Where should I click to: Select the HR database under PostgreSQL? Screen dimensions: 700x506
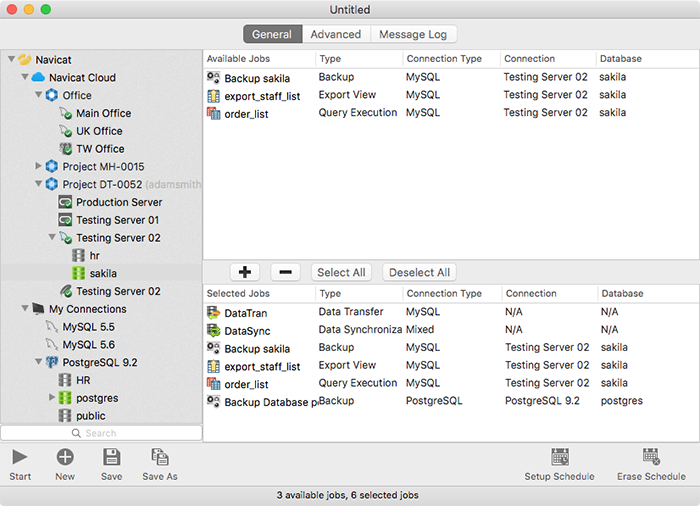point(83,380)
